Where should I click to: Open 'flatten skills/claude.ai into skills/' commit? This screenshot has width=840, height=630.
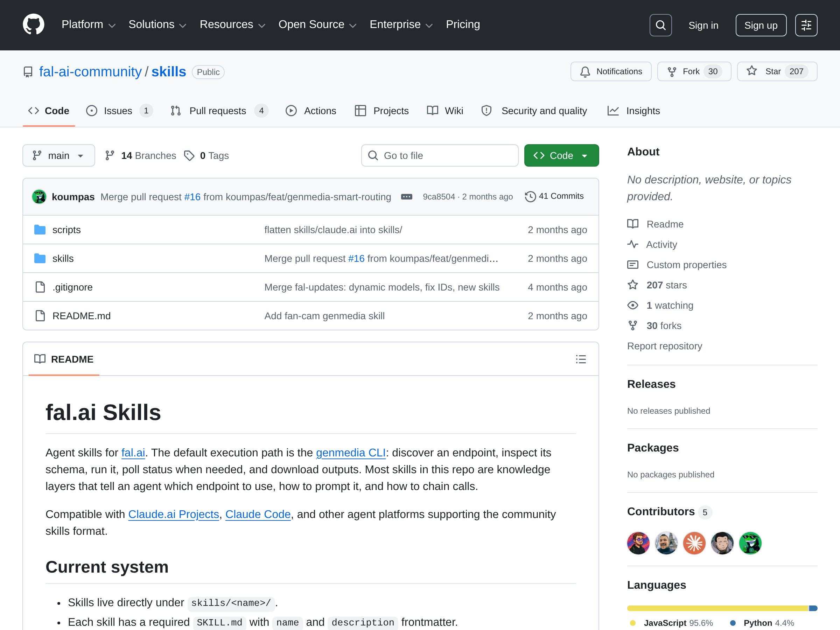(x=333, y=230)
